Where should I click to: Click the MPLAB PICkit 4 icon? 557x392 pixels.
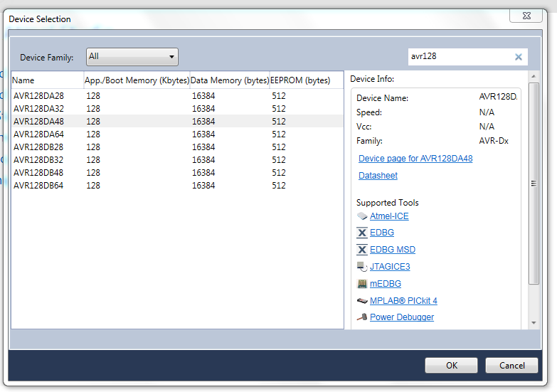click(x=362, y=301)
